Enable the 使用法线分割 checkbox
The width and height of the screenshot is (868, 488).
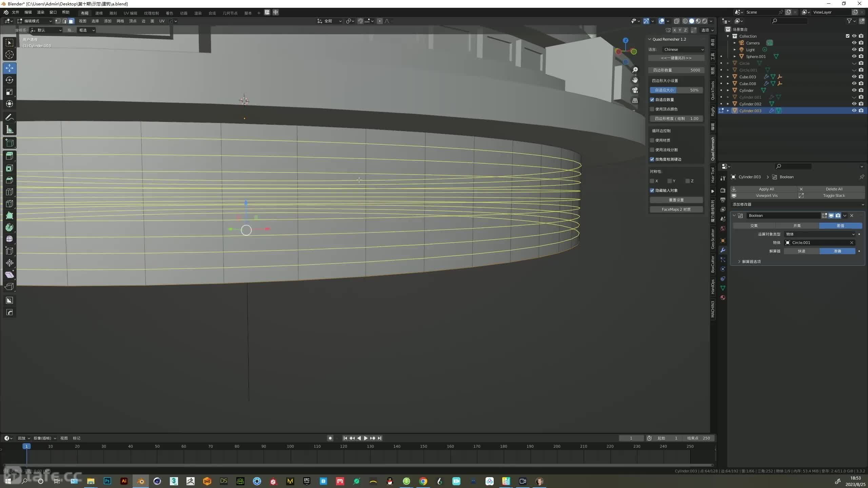pyautogui.click(x=652, y=150)
